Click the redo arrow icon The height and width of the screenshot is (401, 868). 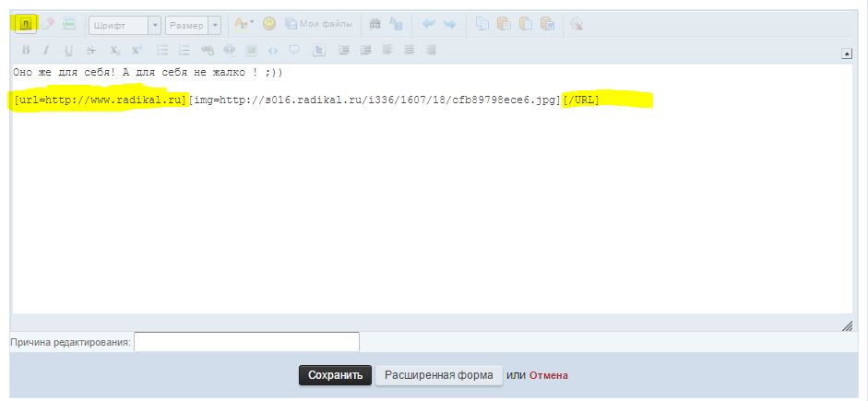449,25
